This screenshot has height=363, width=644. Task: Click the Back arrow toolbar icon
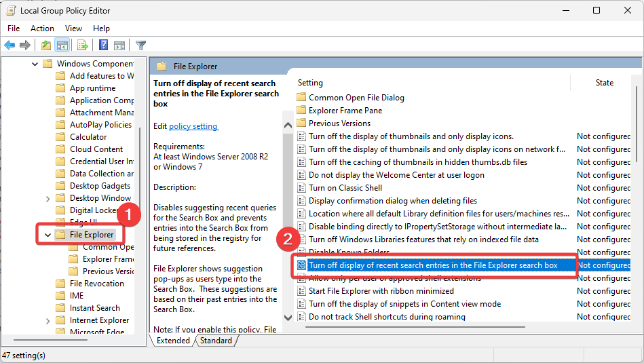click(x=10, y=45)
